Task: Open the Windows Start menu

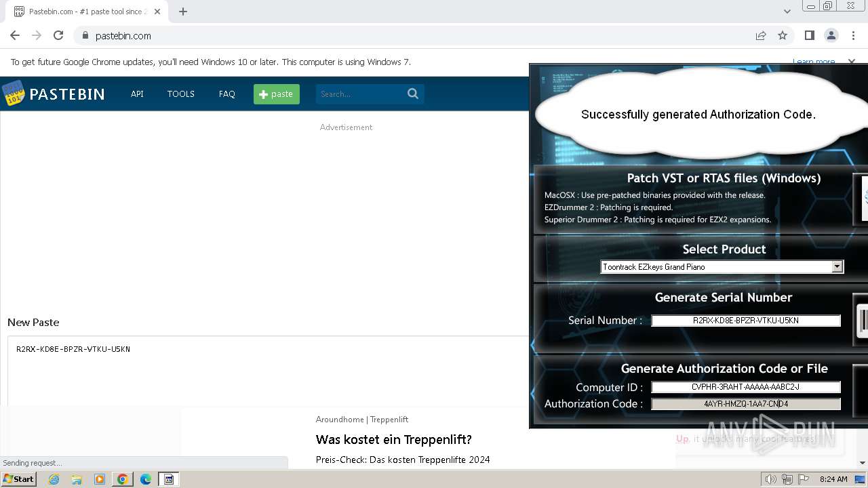Action: (x=19, y=479)
